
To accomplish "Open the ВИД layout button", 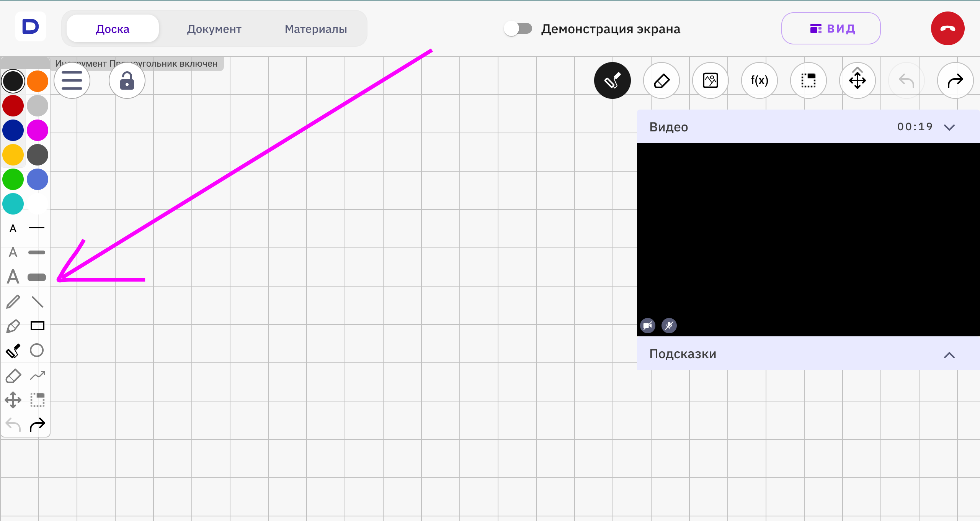I will click(x=831, y=28).
